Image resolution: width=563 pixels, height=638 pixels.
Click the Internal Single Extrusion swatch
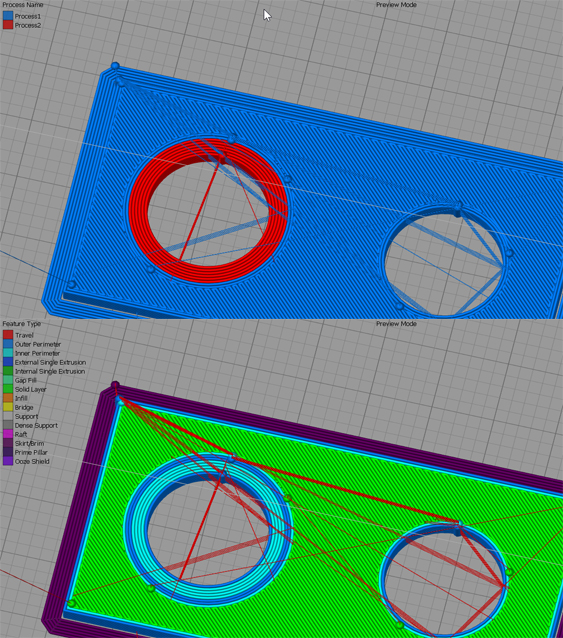8,371
